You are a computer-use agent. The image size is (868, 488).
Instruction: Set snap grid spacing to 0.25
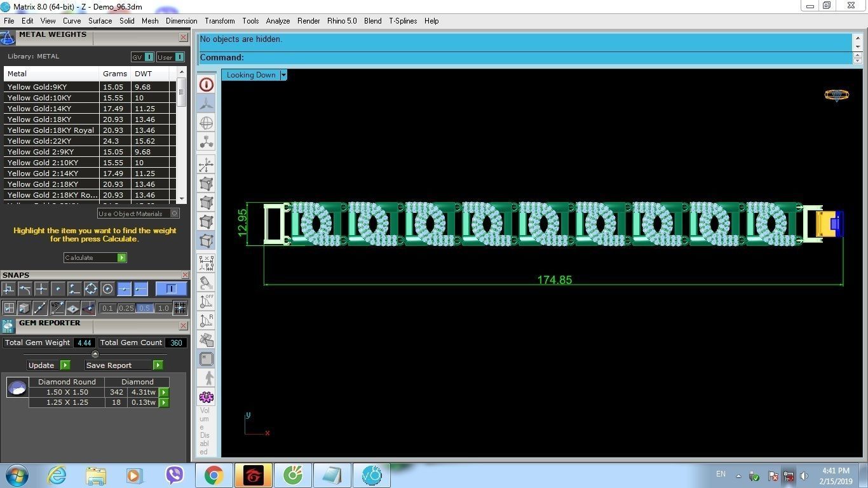coord(126,308)
